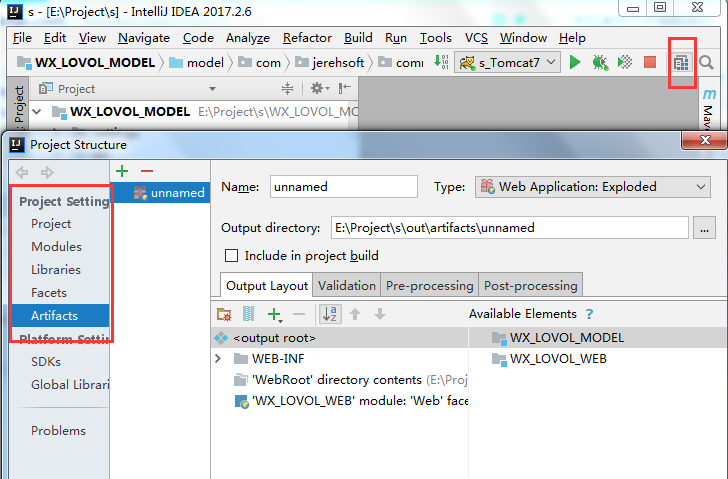Viewport: 728px width, 479px height.
Task: Open artifact Type dropdown
Action: coord(592,187)
